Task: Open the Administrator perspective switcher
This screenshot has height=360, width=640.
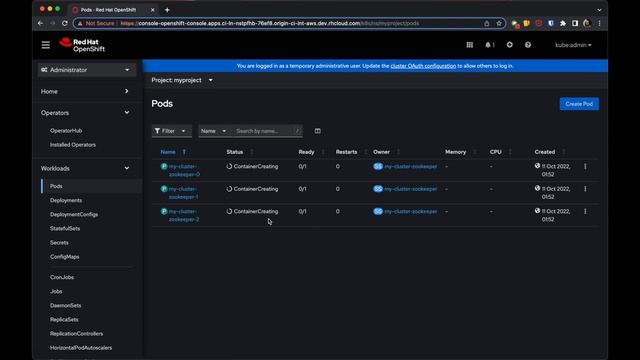Action: 86,70
